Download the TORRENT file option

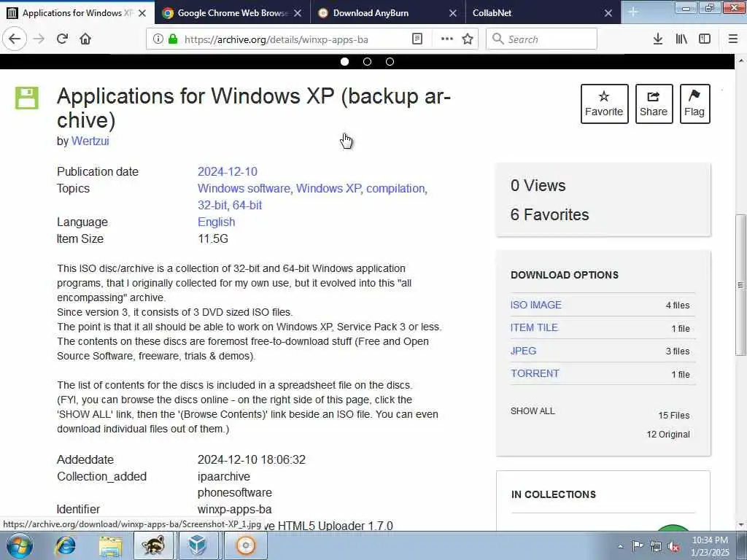535,373
